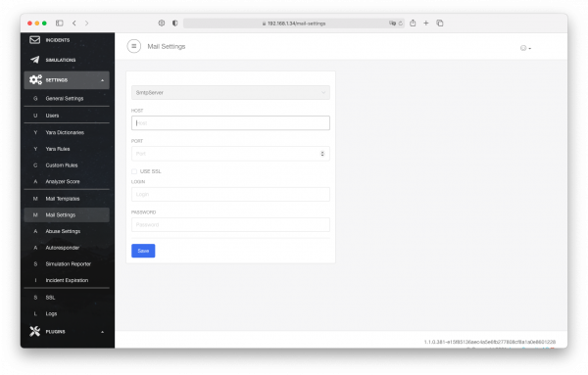
Task: Collapse the Settings section arrow
Action: pyautogui.click(x=102, y=80)
